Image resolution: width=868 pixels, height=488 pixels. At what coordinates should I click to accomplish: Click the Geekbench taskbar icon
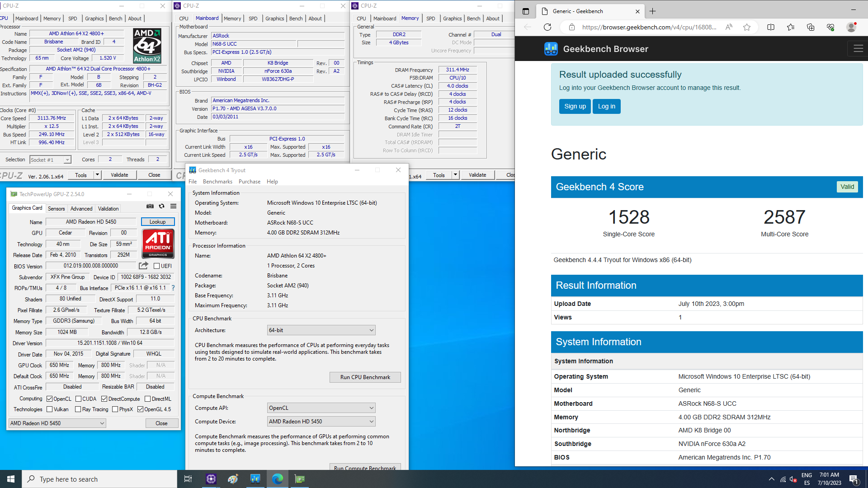tap(255, 479)
